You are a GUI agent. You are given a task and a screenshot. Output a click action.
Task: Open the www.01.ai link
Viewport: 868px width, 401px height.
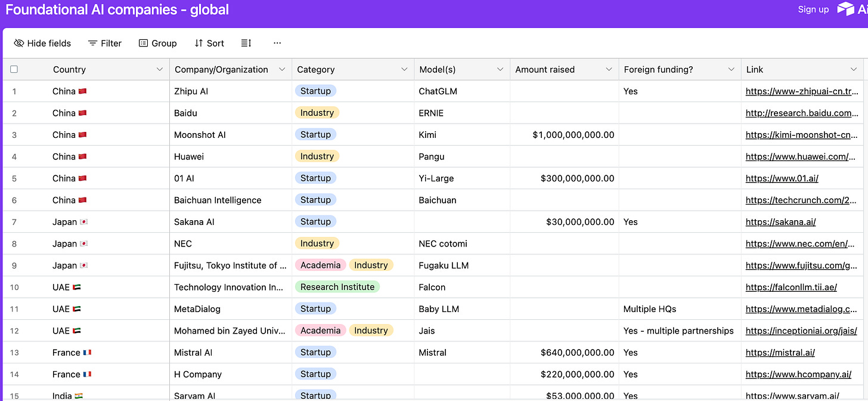pyautogui.click(x=782, y=178)
